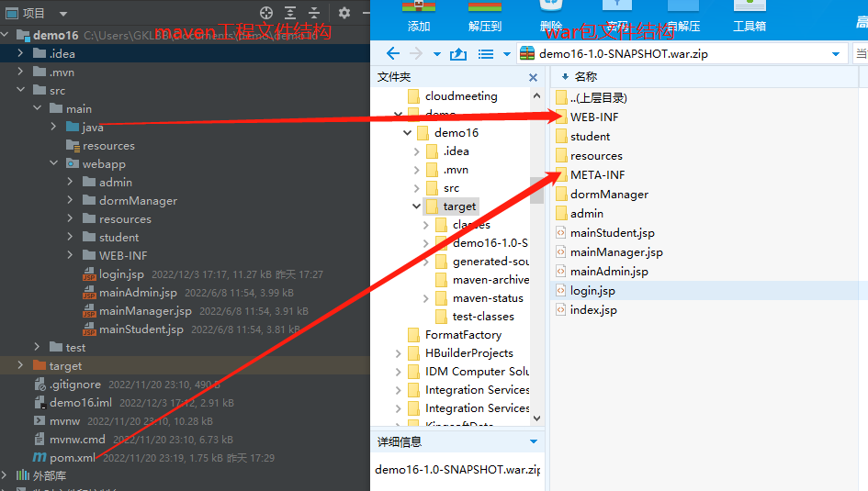Open the view mode dropdown arrow
The width and height of the screenshot is (868, 491).
point(506,54)
